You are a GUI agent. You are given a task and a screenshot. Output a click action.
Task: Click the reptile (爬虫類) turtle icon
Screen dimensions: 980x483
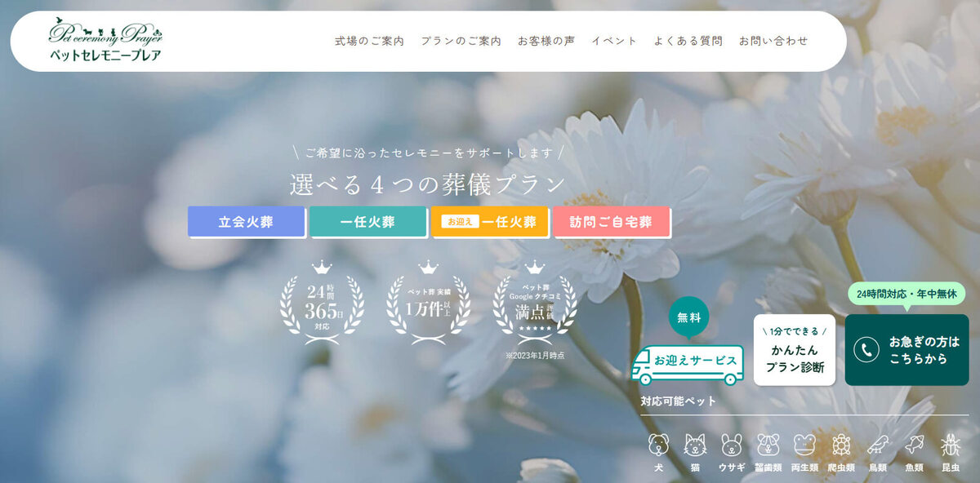[841, 445]
